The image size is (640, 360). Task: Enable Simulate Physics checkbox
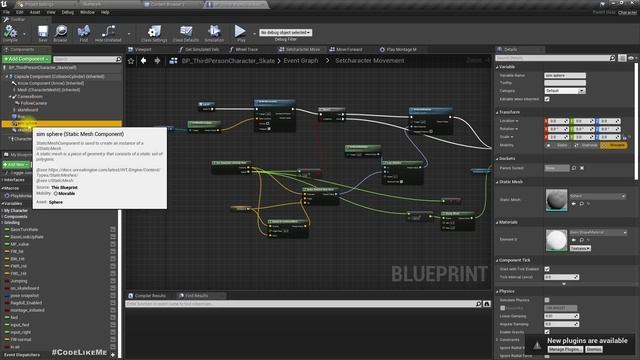click(547, 300)
